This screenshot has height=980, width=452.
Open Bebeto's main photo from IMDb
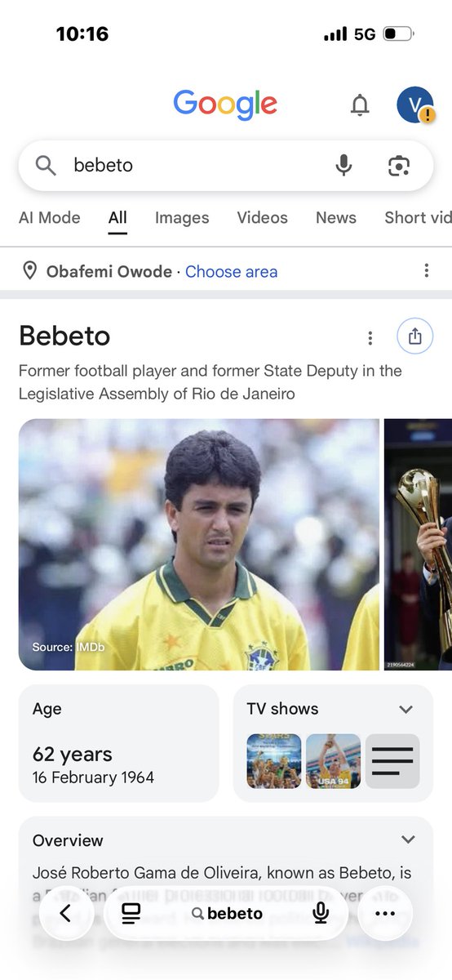click(x=199, y=545)
